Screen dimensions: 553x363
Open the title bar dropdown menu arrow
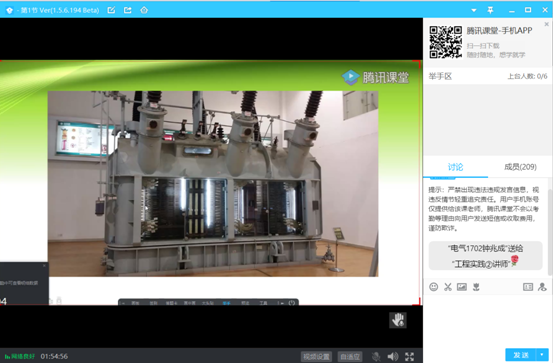click(474, 11)
